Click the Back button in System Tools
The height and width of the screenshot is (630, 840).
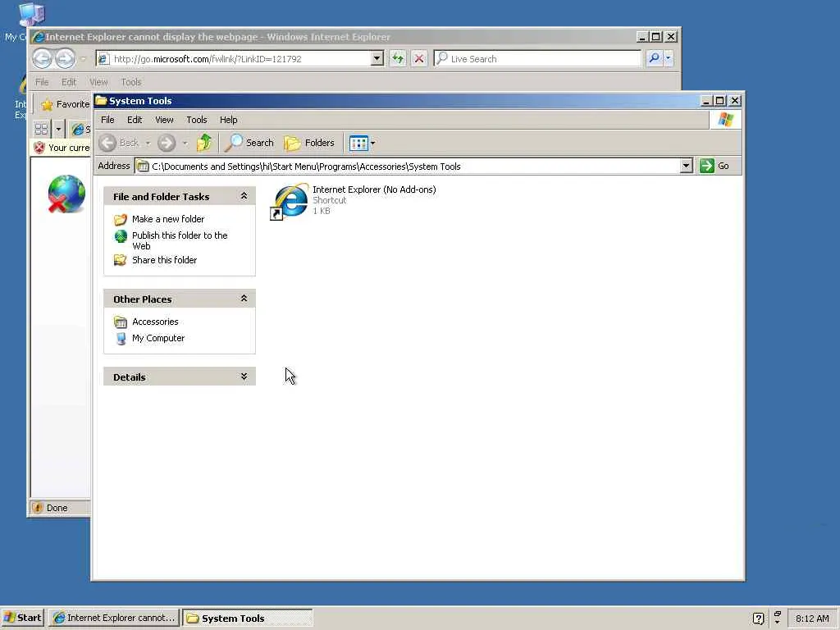tap(120, 143)
